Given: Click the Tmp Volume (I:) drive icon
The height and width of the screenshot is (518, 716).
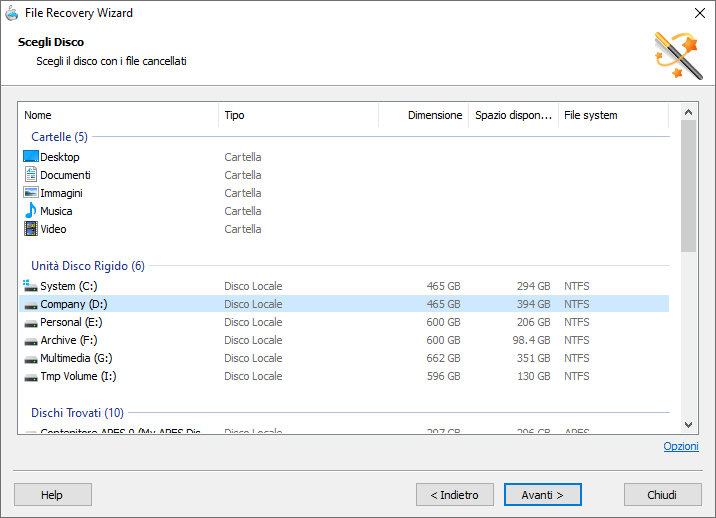Looking at the screenshot, I should [31, 377].
